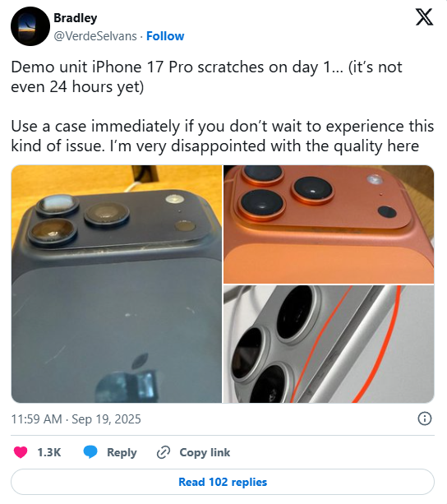This screenshot has height=504, width=447.
Task: Open Bradley's profile avatar picture
Action: coord(30,26)
